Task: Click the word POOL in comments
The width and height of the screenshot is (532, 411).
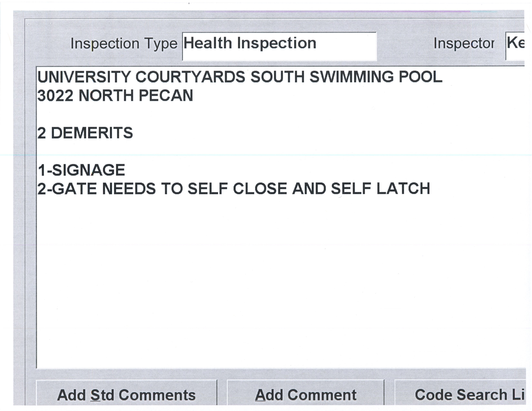Action: [420, 77]
